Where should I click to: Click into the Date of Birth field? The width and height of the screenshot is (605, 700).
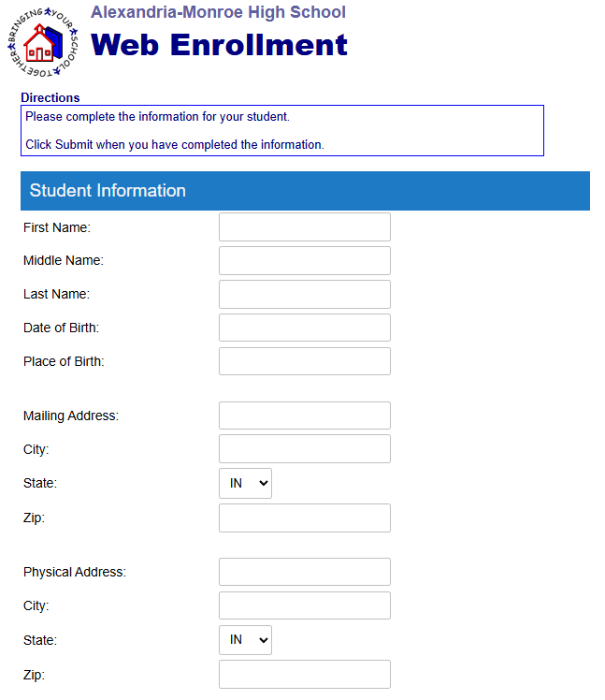[x=304, y=328]
